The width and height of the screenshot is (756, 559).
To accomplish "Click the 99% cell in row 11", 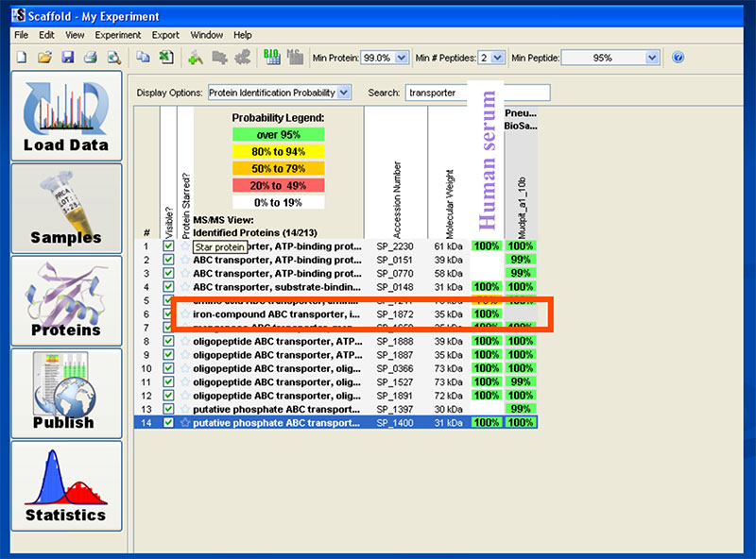I will 521,381.
